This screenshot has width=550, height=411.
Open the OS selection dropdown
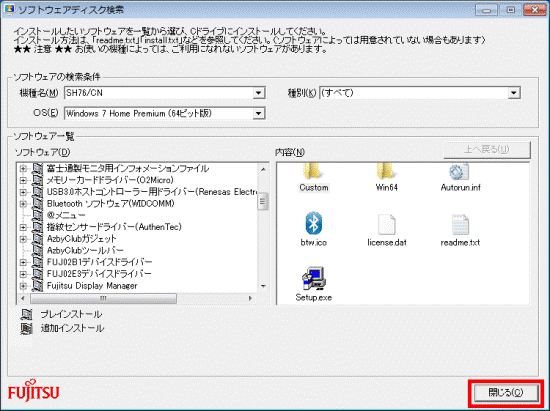click(258, 113)
